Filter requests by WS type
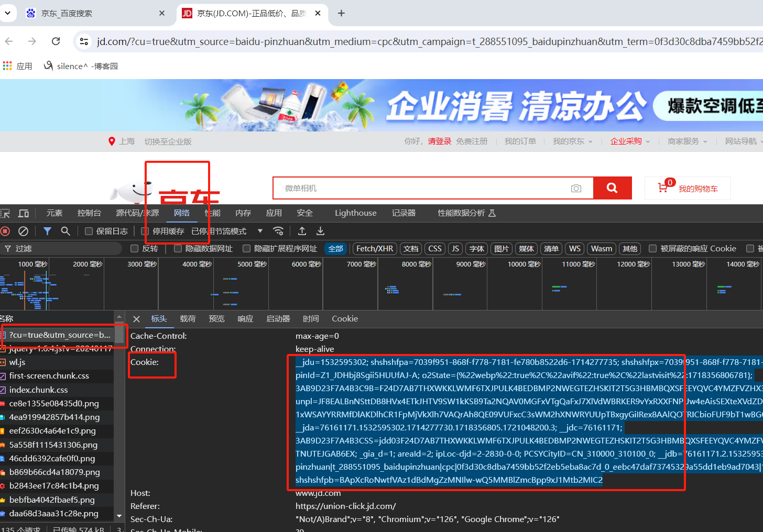Image resolution: width=763 pixels, height=532 pixels. tap(575, 249)
